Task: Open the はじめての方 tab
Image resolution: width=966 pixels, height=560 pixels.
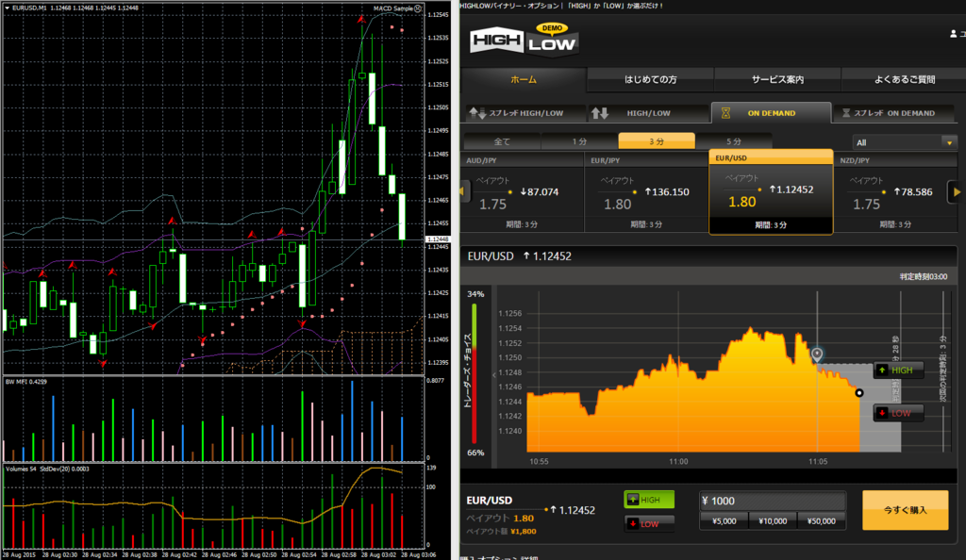Action: pos(651,79)
